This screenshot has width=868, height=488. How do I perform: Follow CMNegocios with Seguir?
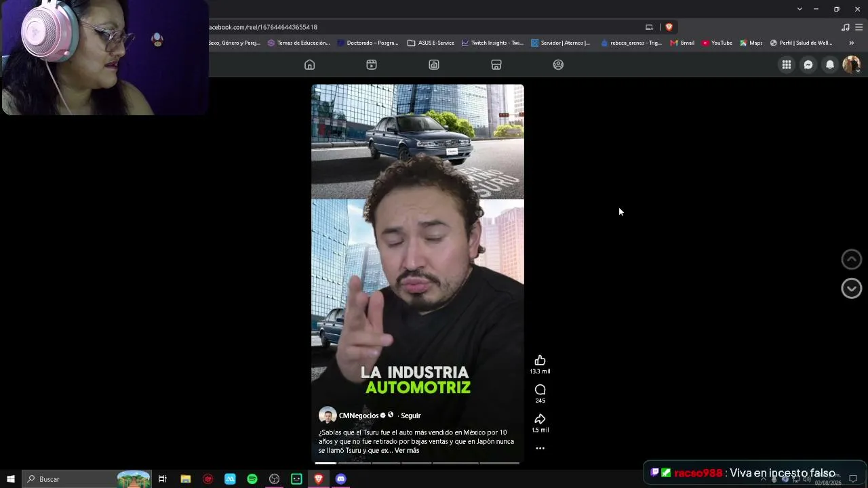(x=411, y=415)
